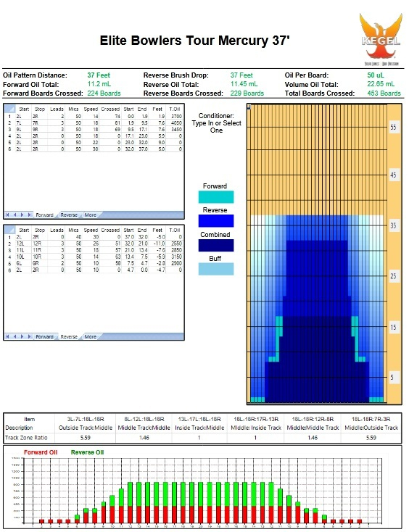The image size is (409, 532).
Task: Click the Elite Bowlers Tour Mercury 37' title
Action: pos(194,41)
